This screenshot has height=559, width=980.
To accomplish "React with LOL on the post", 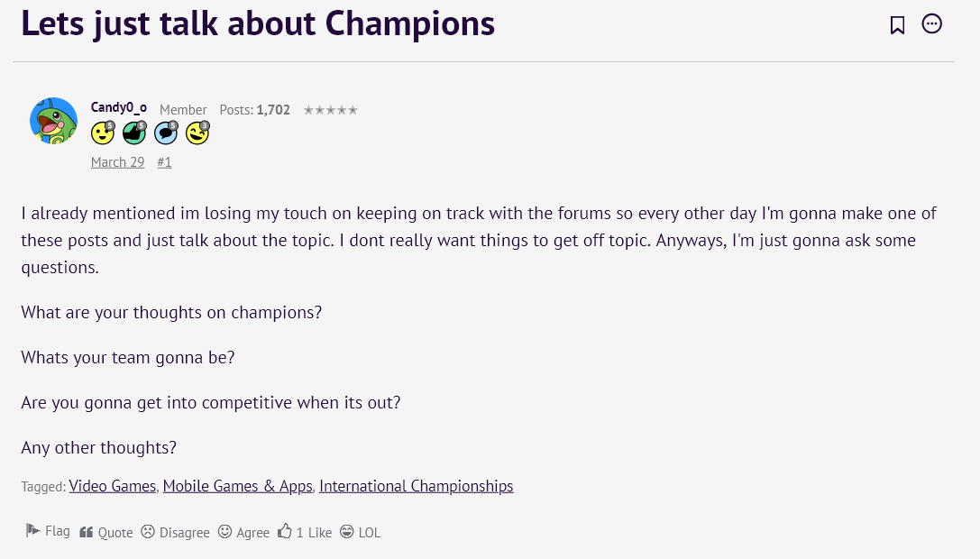I will pyautogui.click(x=361, y=533).
